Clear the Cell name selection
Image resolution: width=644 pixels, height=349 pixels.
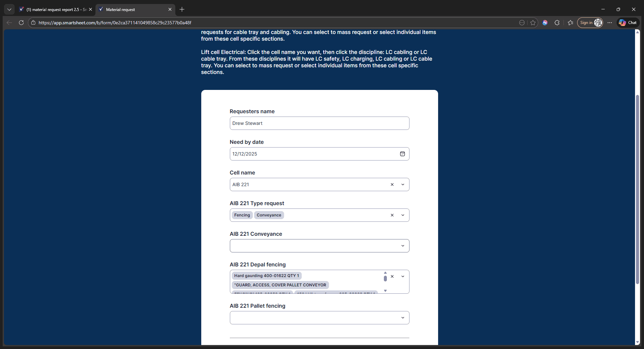pos(392,184)
